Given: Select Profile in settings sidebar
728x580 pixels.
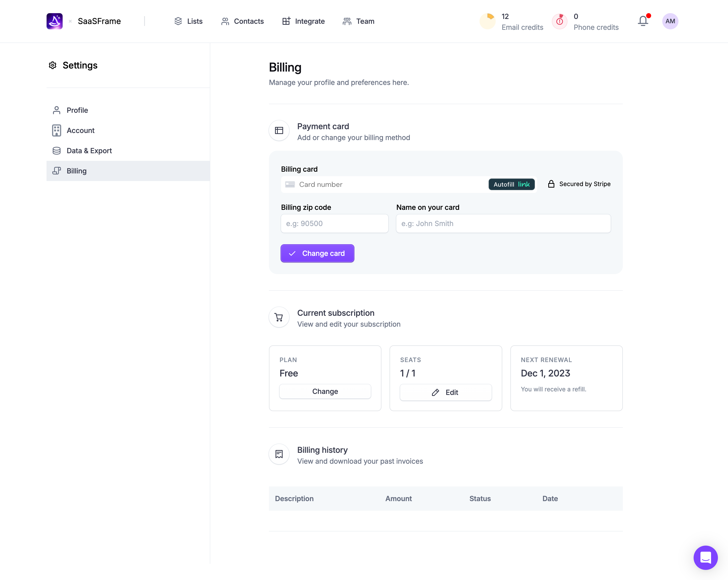Looking at the screenshot, I should coord(128,110).
